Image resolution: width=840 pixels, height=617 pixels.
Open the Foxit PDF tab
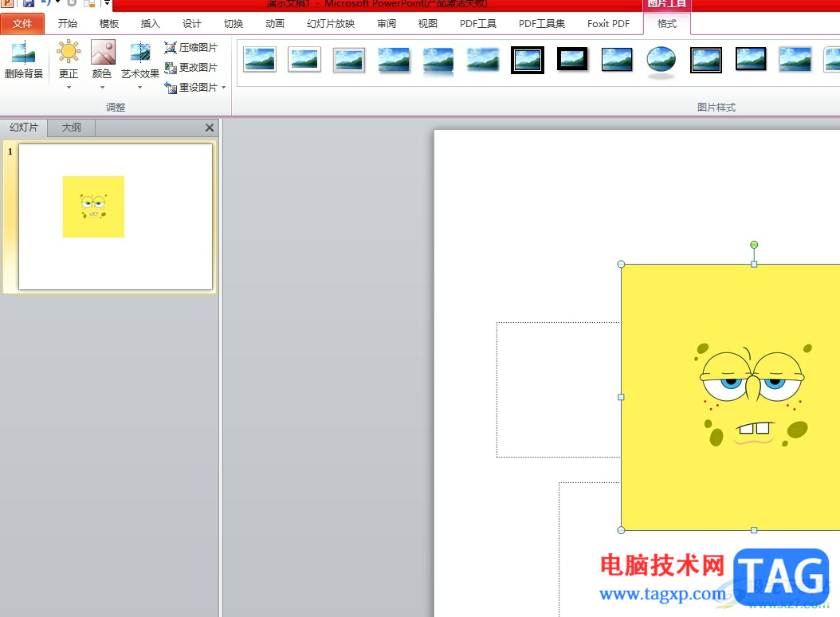pos(608,24)
